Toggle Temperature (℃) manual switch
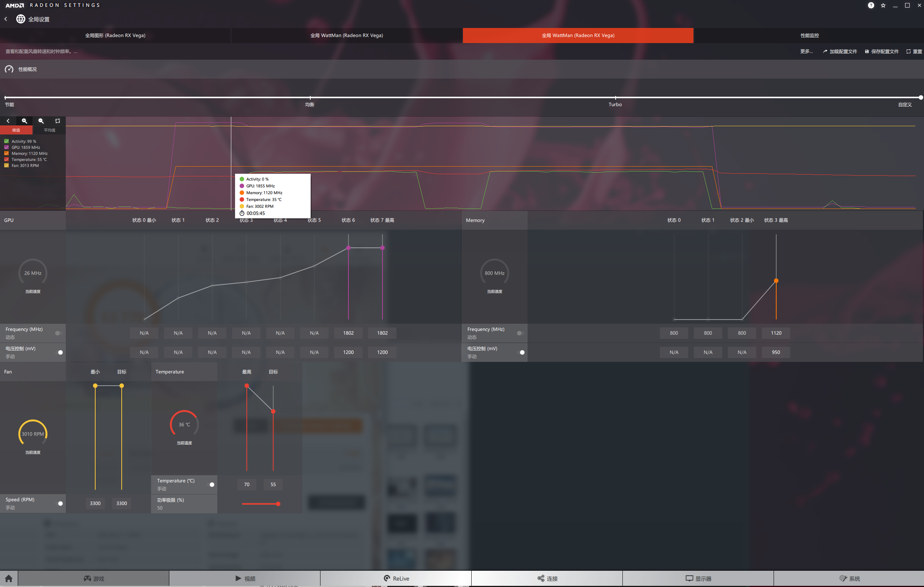This screenshot has width=924, height=587. [210, 485]
